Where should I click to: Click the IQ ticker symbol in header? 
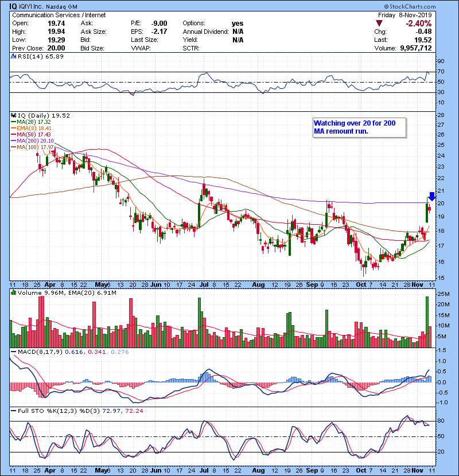point(13,6)
